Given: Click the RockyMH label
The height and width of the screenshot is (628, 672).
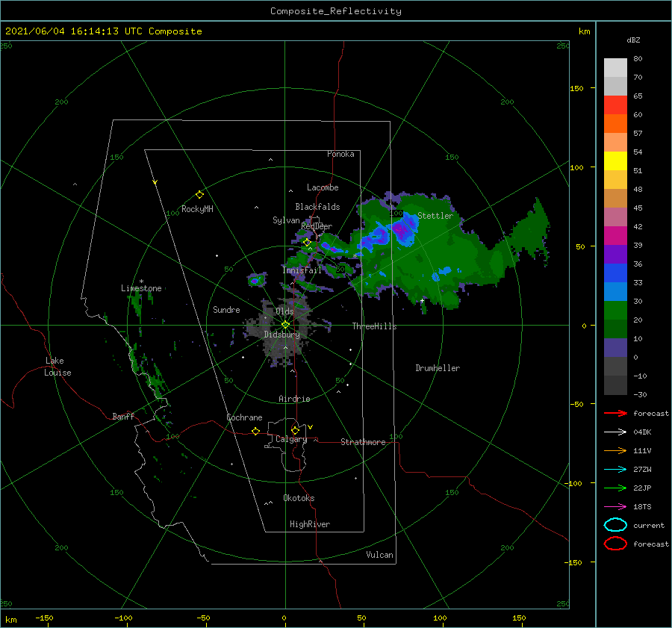Looking at the screenshot, I should pos(197,209).
